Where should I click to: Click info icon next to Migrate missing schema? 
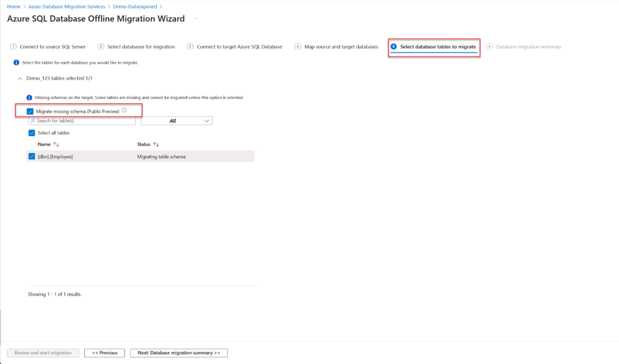coord(125,111)
